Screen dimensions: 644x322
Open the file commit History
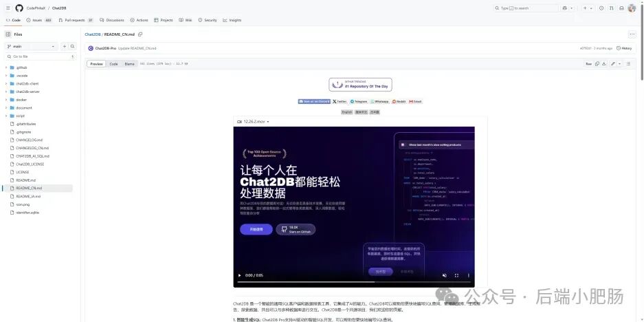(x=624, y=48)
